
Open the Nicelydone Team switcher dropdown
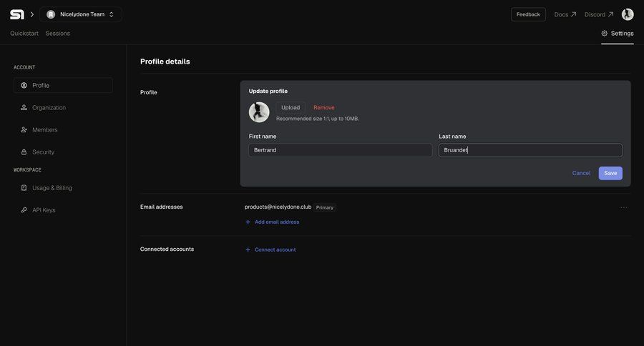[80, 14]
